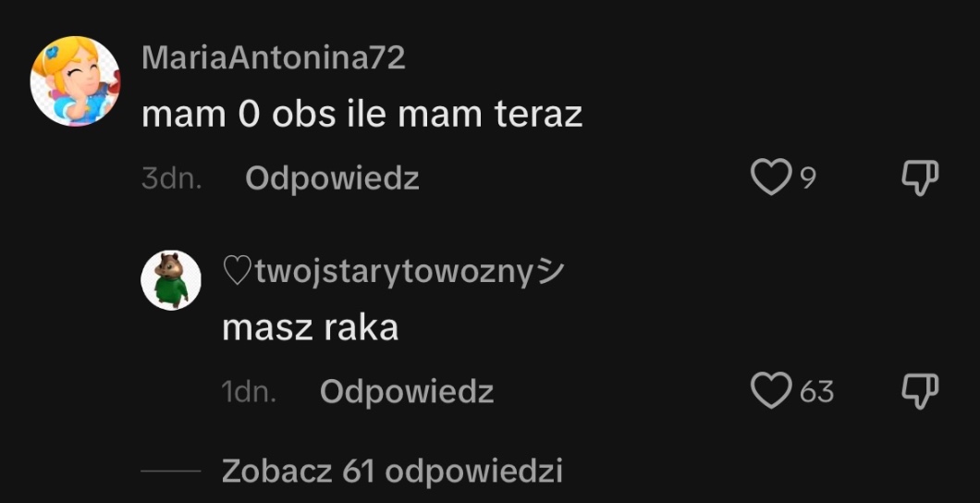Reply to MariaAntonina72 using Odpowiedz
The width and height of the screenshot is (980, 503).
click(332, 179)
